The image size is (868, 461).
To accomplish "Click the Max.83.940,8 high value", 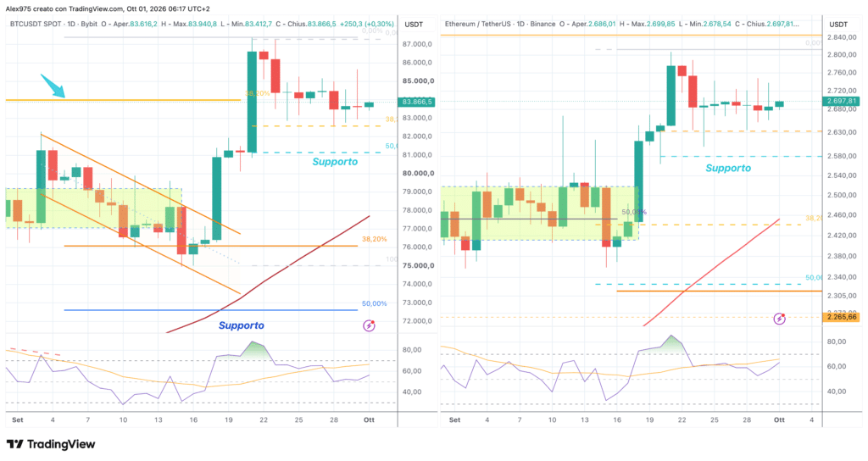I will click(x=195, y=25).
